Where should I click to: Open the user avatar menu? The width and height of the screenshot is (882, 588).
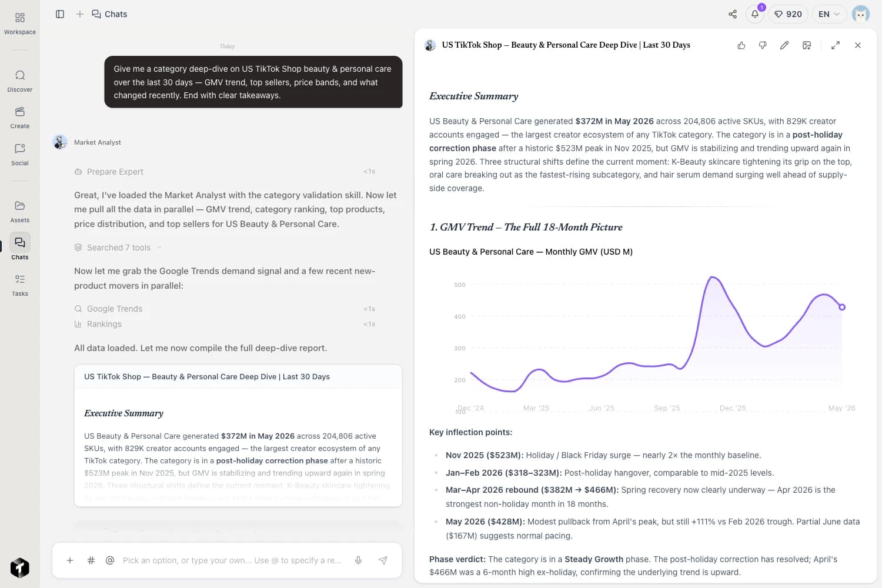click(861, 14)
